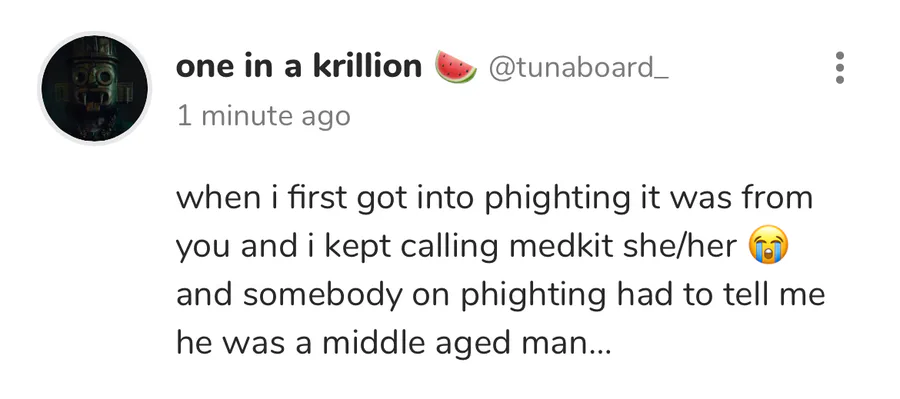The image size is (900, 399).
Task: Click the watermelon emoji beside the display name
Action: coord(456,67)
